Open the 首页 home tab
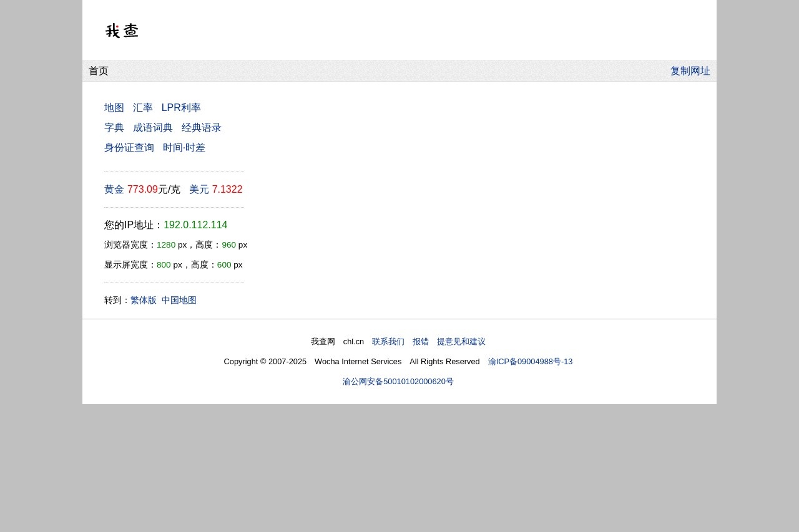799x532 pixels. point(99,71)
